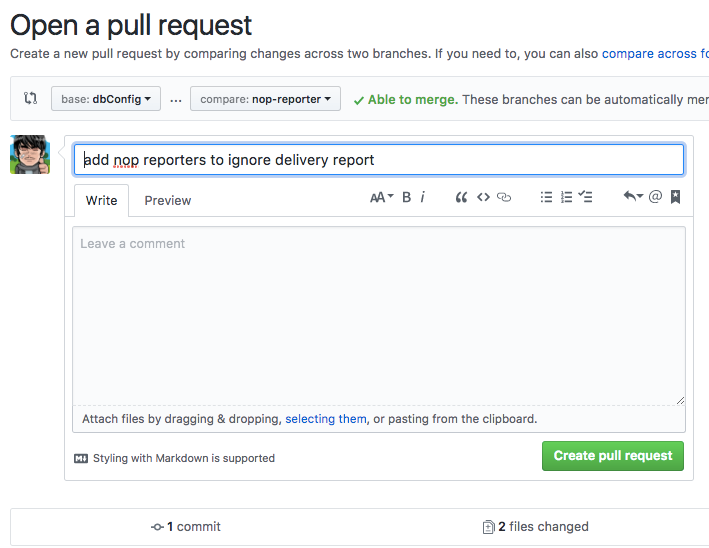Click the Create pull request button
709x548 pixels.
613,456
